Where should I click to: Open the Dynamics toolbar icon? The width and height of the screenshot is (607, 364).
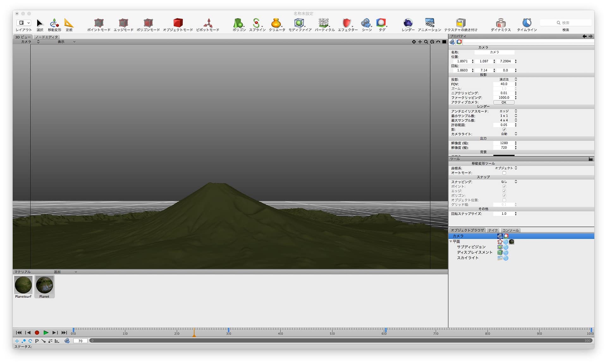[x=500, y=23]
